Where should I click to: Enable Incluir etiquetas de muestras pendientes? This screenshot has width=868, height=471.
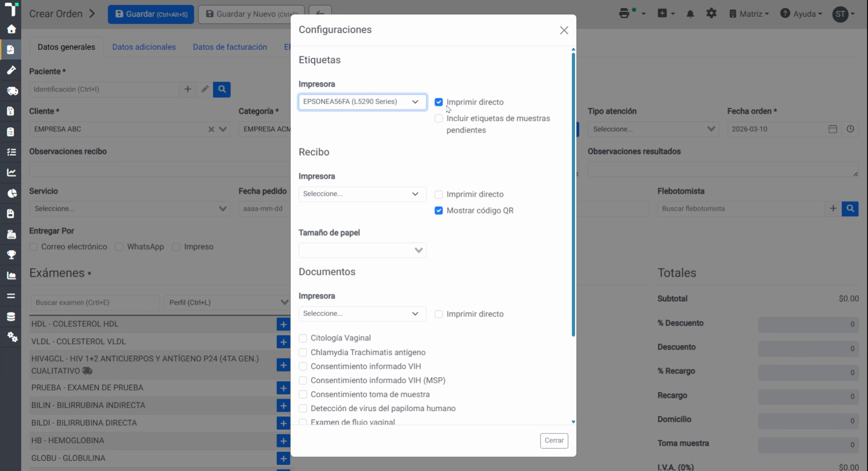tap(439, 119)
